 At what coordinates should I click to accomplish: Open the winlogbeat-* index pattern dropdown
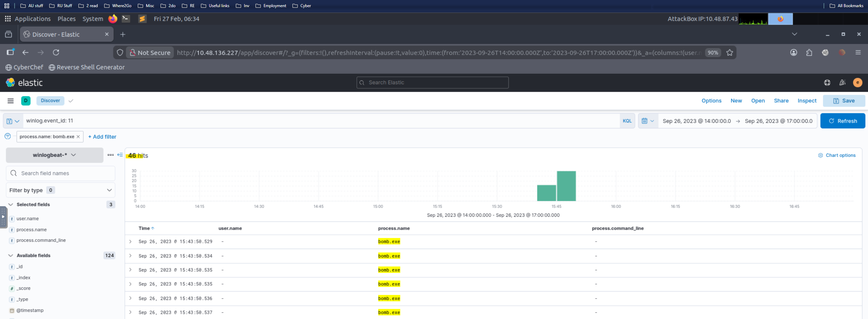click(x=54, y=155)
